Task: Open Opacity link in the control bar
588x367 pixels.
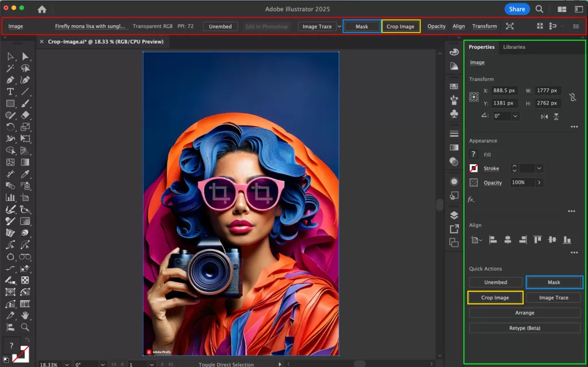Action: [x=436, y=26]
